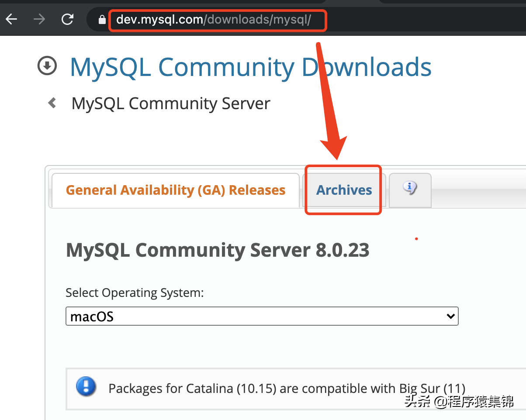Select the General Availability (GA) Releases tab
The height and width of the screenshot is (420, 526).
[176, 190]
